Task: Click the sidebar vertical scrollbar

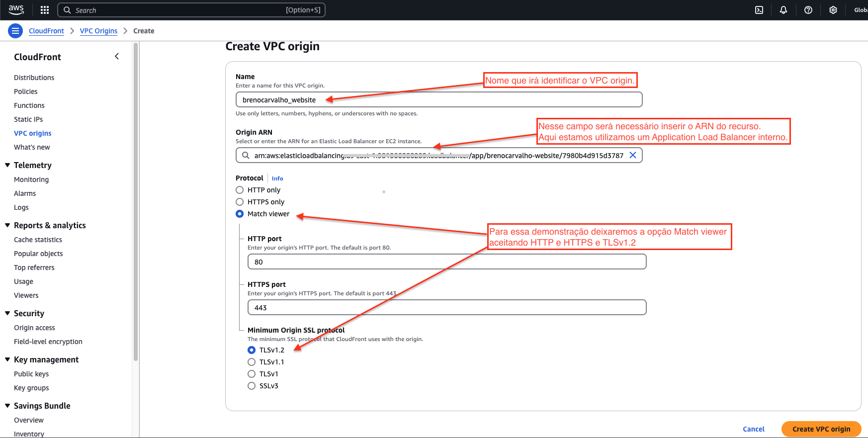Action: 136,199
